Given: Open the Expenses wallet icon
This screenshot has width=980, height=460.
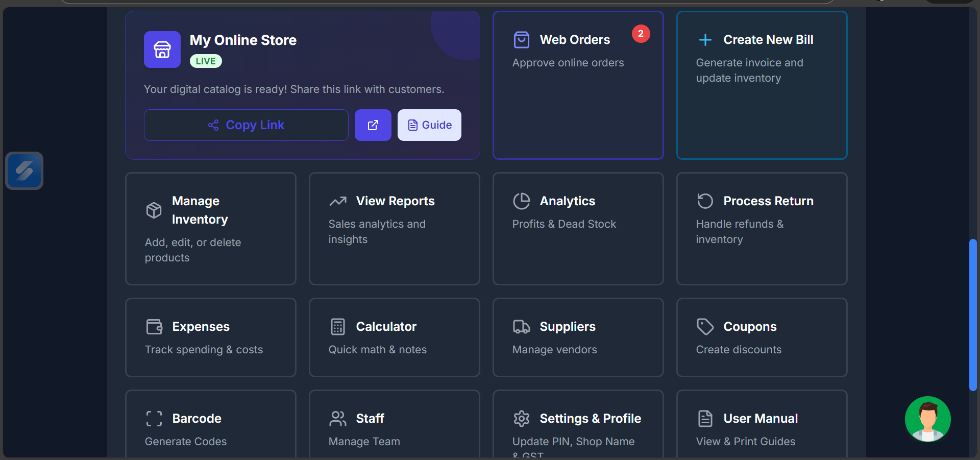Looking at the screenshot, I should (154, 327).
